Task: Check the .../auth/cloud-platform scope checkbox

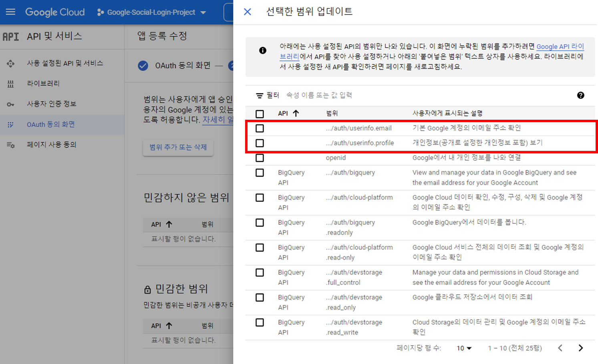Action: click(260, 197)
